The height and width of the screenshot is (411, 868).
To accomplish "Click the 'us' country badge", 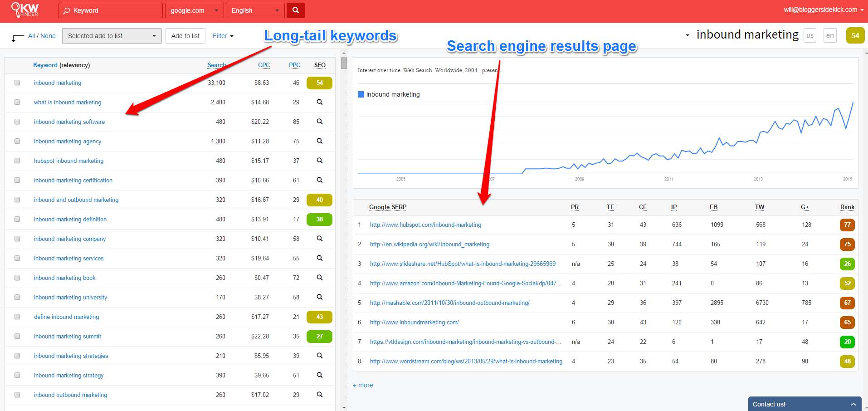I will coord(810,35).
